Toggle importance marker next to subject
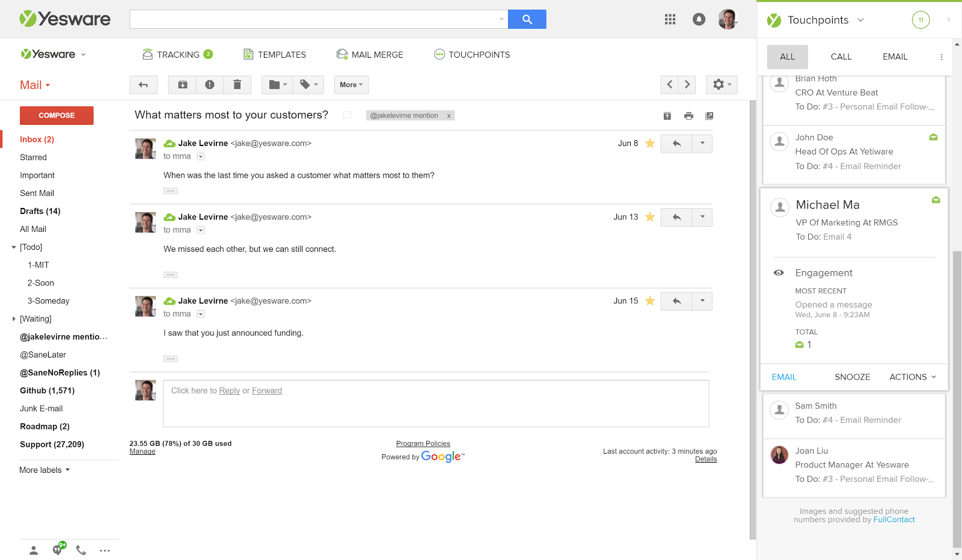 click(x=347, y=115)
